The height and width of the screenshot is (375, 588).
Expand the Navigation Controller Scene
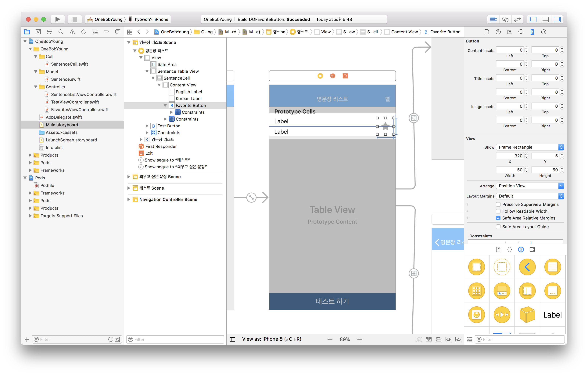click(129, 199)
